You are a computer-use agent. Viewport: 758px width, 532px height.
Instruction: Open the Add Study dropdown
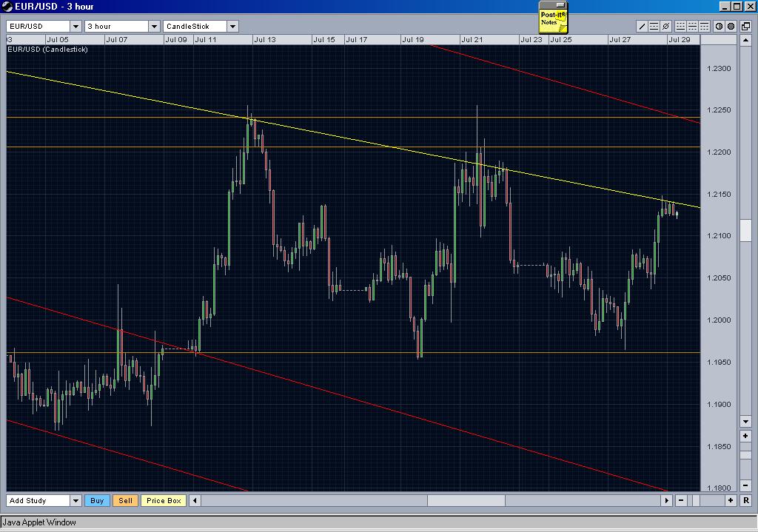pyautogui.click(x=76, y=500)
